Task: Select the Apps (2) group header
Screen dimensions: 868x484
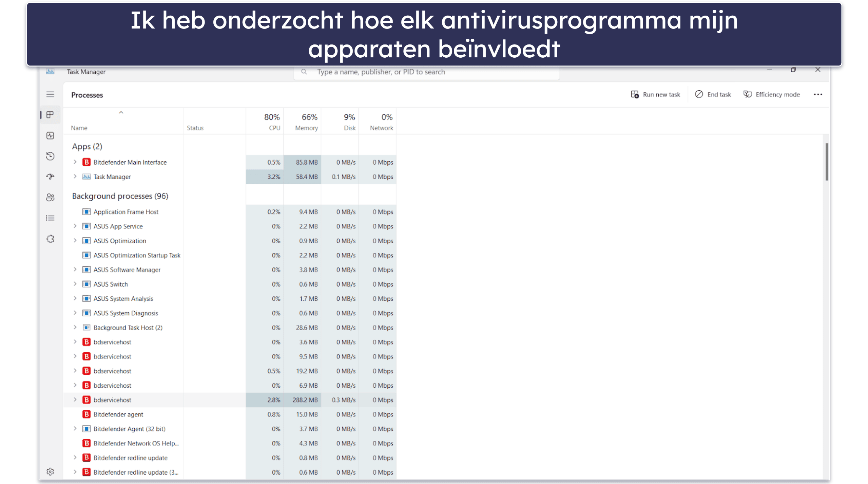Action: 87,147
